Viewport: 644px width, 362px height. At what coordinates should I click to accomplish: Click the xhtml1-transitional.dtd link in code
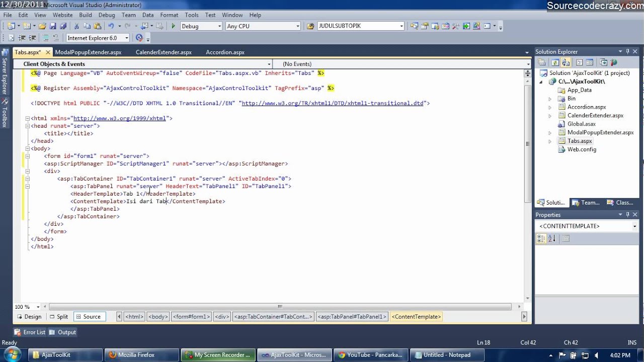click(x=333, y=103)
